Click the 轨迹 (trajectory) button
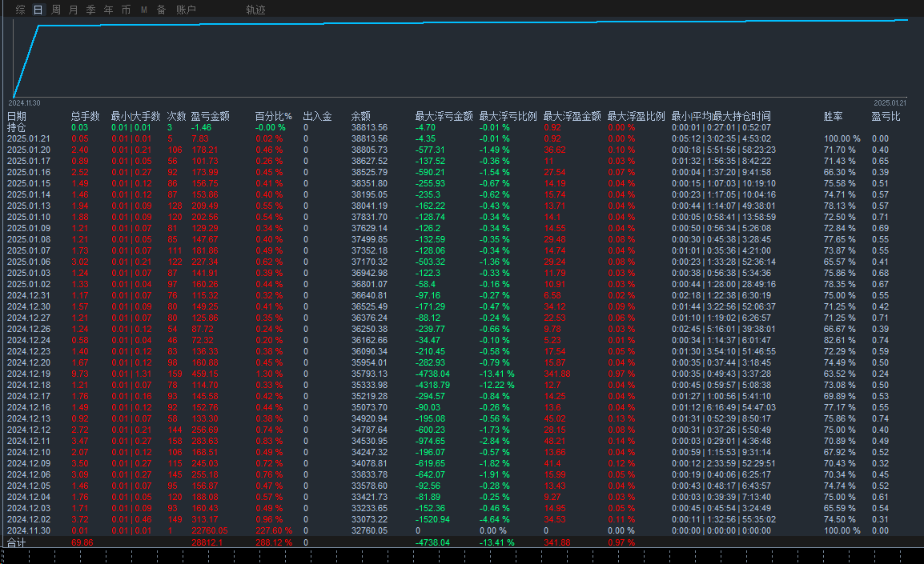Viewport: 924px width, 564px height. pos(255,10)
